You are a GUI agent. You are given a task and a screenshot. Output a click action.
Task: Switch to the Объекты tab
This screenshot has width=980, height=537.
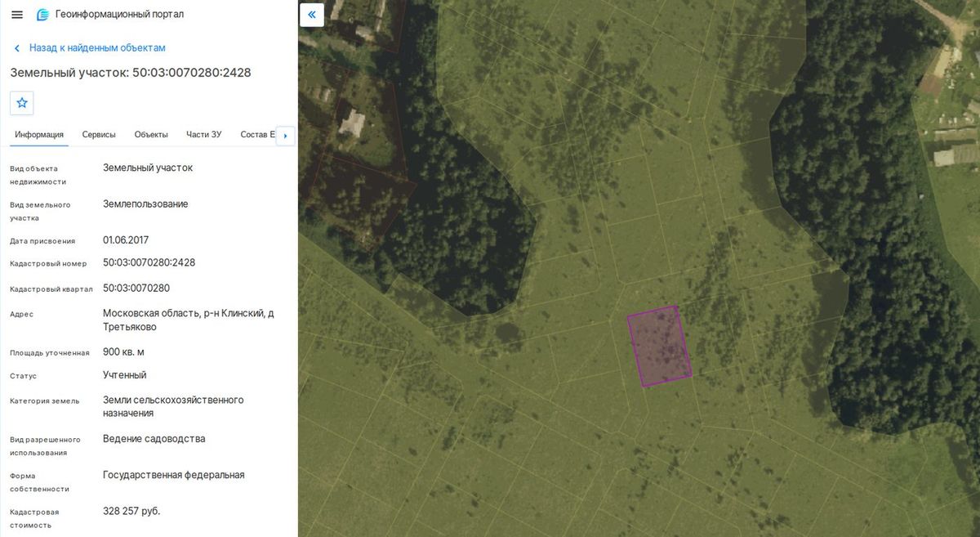(151, 135)
